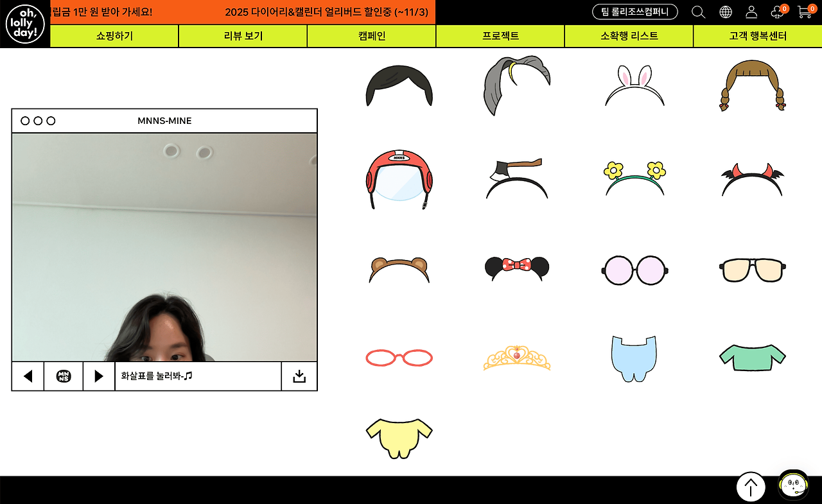The image size is (822, 504).
Task: Choose the mouse ears with red bow
Action: [517, 269]
